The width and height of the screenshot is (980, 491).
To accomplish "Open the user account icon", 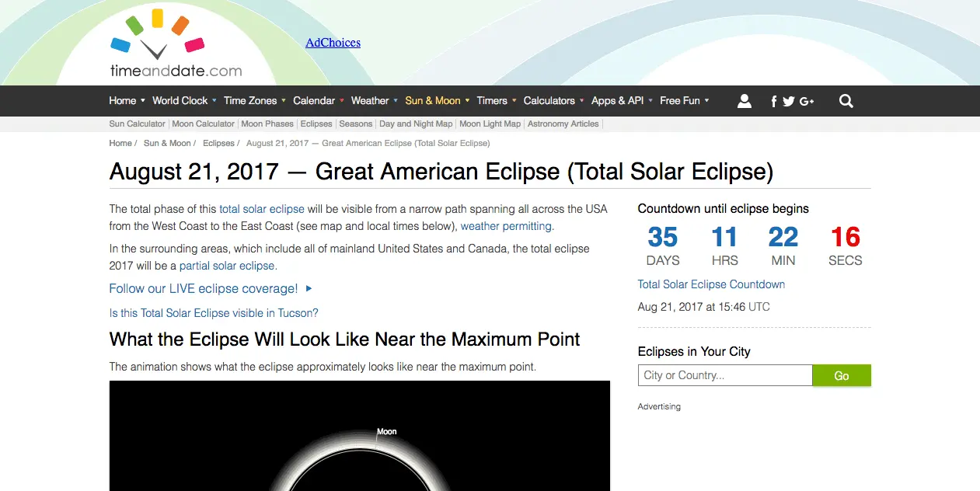I will point(744,101).
